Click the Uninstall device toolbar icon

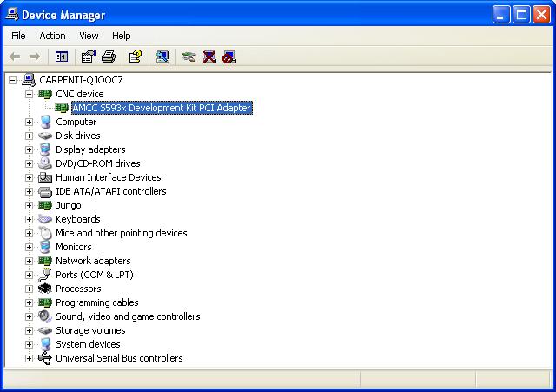coord(209,57)
